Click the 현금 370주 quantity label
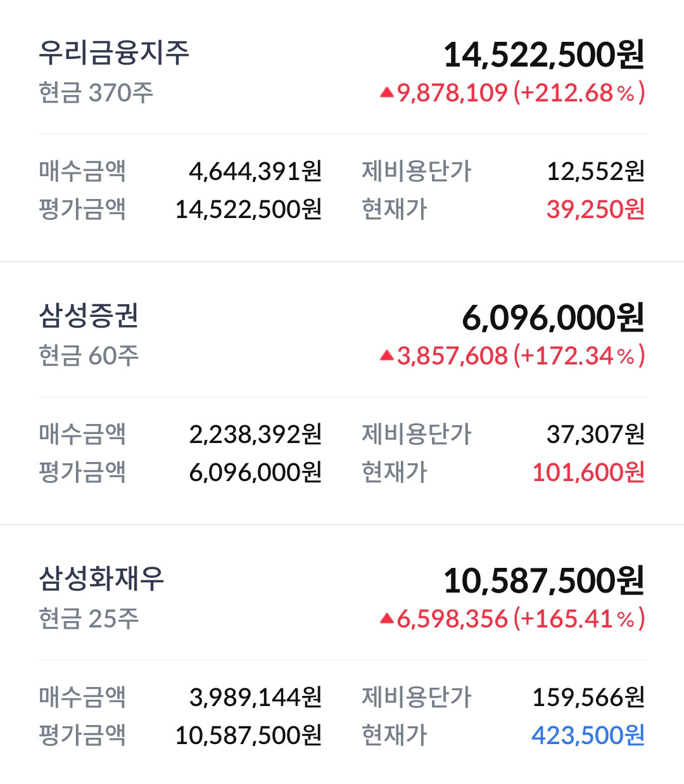Screen dimensions: 684x784 point(96,93)
